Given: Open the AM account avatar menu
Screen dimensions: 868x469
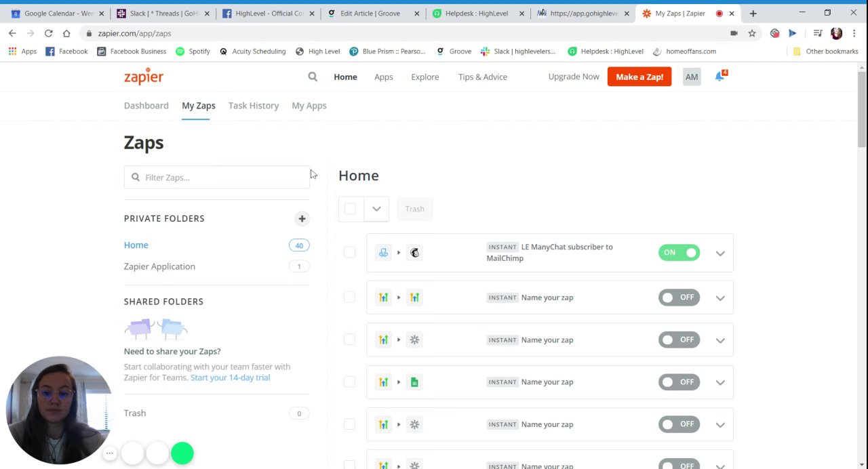Looking at the screenshot, I should (x=692, y=77).
